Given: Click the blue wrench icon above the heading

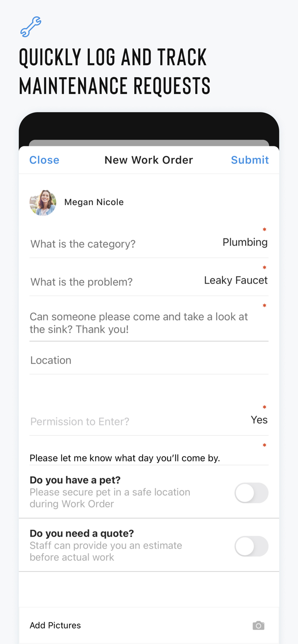Looking at the screenshot, I should pyautogui.click(x=30, y=27).
